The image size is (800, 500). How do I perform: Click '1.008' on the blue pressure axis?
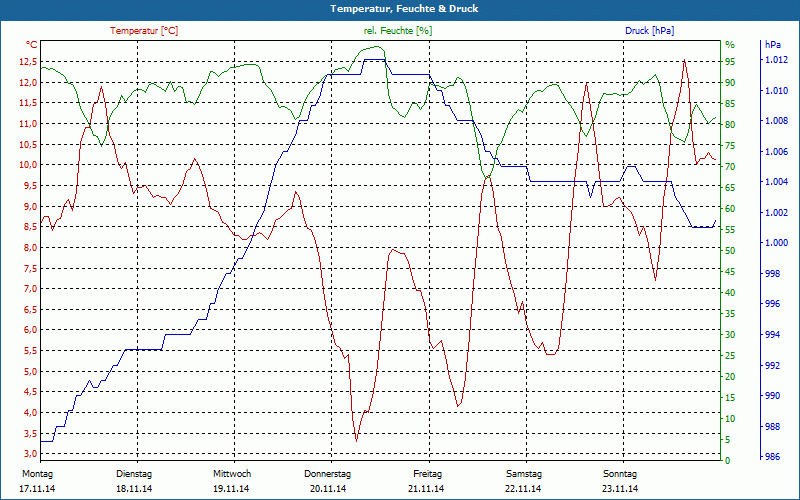click(776, 121)
